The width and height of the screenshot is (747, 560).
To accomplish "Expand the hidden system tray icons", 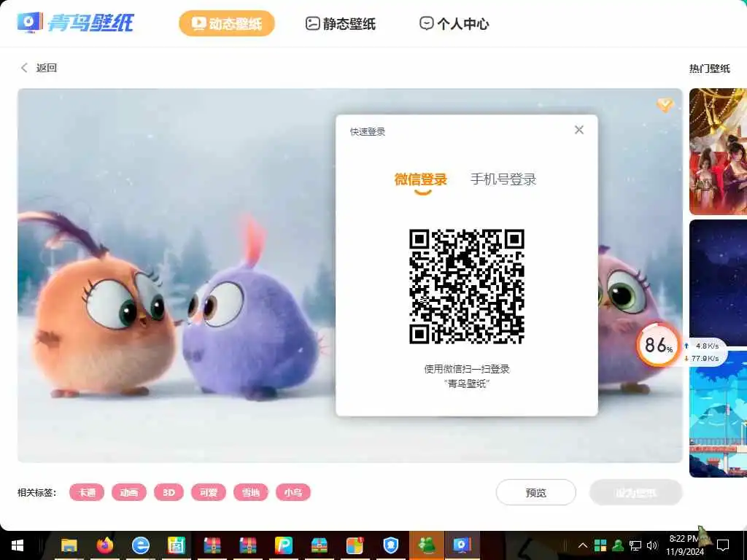I will pos(583,545).
